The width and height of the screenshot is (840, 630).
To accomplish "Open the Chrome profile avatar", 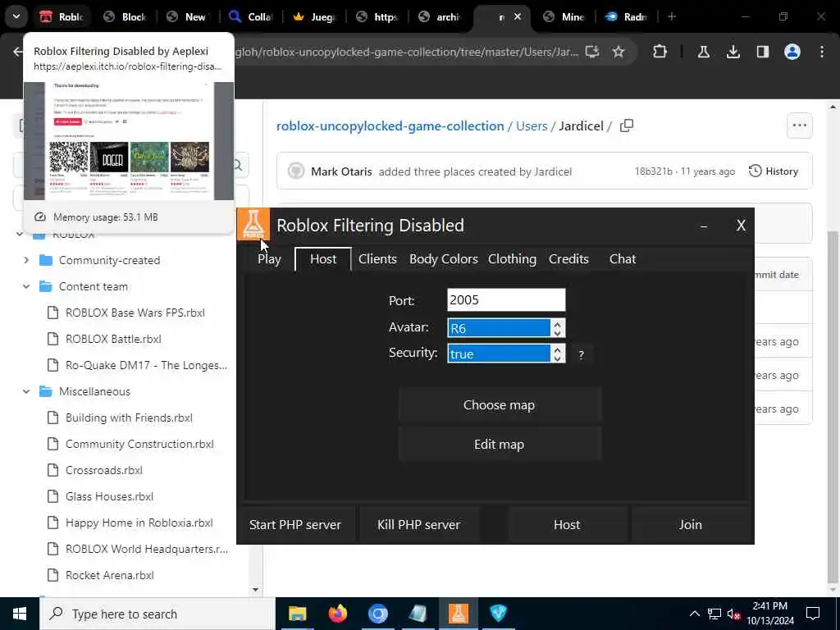I will (x=792, y=52).
